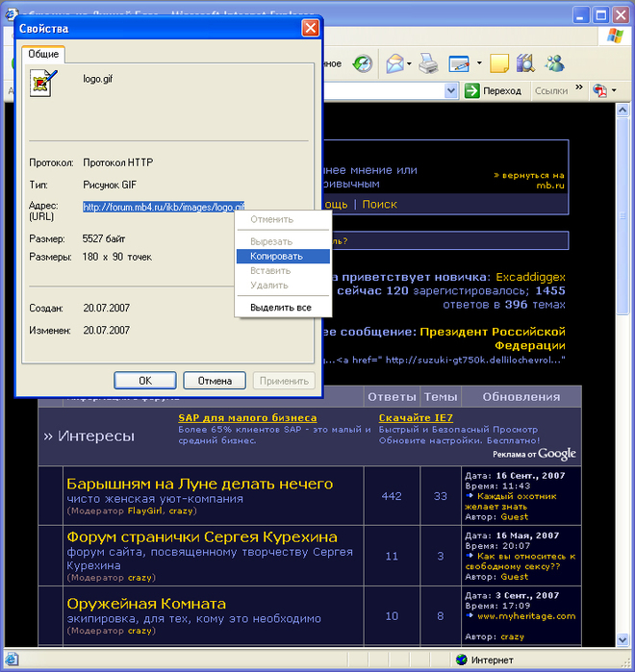Expand the address bar dropdown arrow
635x672 pixels.
pyautogui.click(x=451, y=90)
